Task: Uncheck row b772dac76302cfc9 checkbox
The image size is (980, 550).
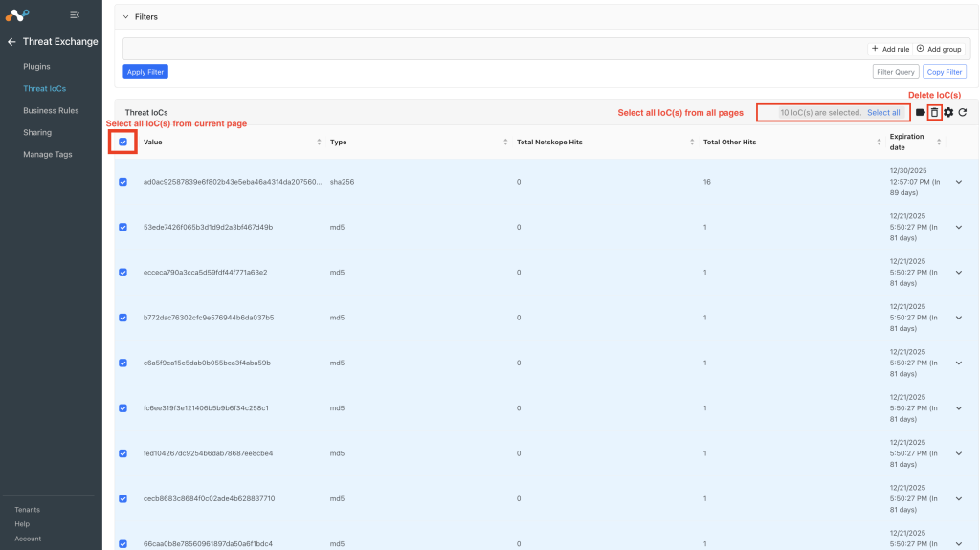Action: point(123,318)
